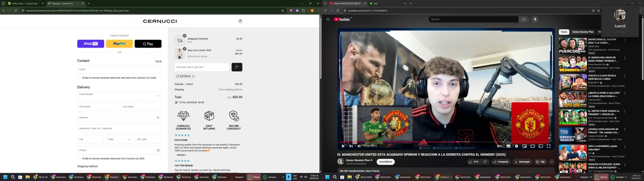Choose PayPal express checkout

pos(119,44)
